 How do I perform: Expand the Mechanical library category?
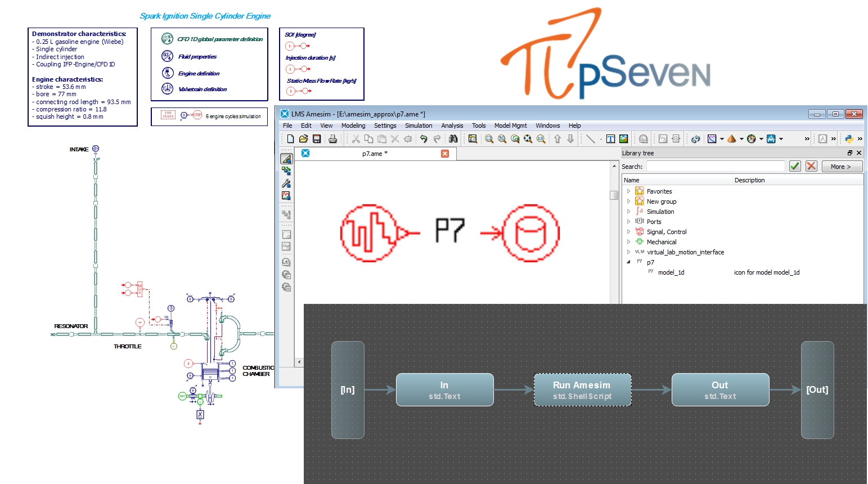pyautogui.click(x=628, y=242)
